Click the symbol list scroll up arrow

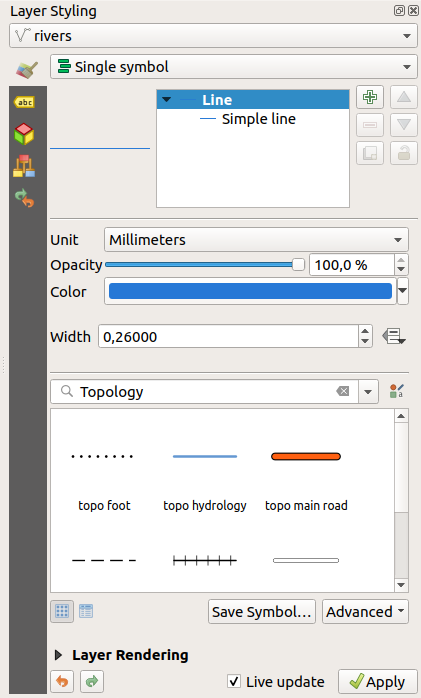pyautogui.click(x=401, y=416)
